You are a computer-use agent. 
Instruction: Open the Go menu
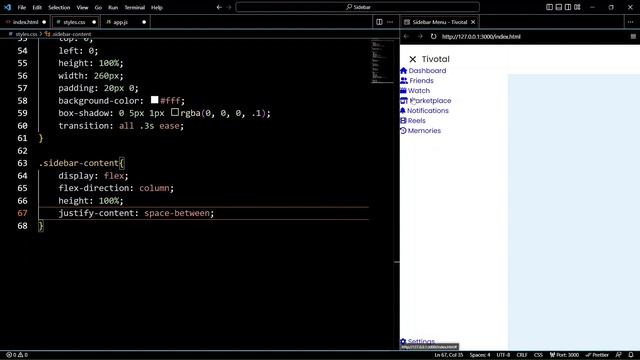coord(98,7)
